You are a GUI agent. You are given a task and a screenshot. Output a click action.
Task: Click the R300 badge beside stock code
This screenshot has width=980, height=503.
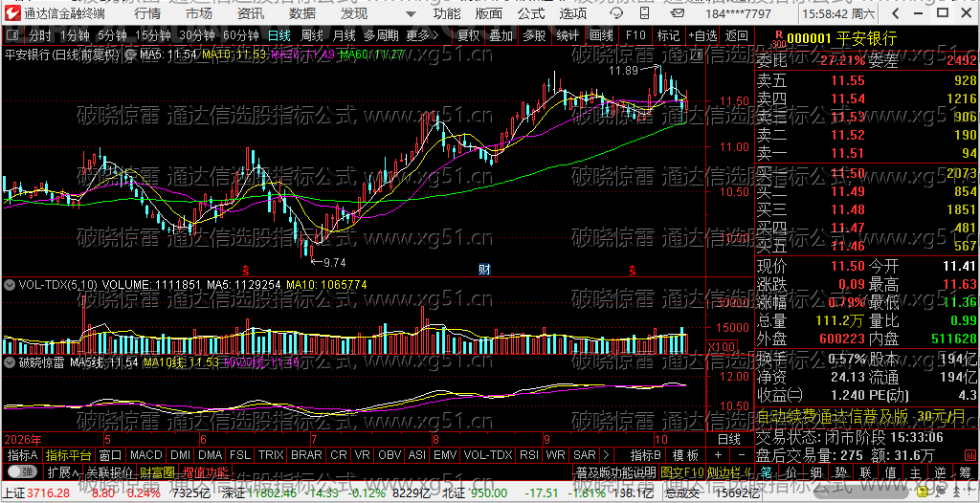pyautogui.click(x=778, y=39)
